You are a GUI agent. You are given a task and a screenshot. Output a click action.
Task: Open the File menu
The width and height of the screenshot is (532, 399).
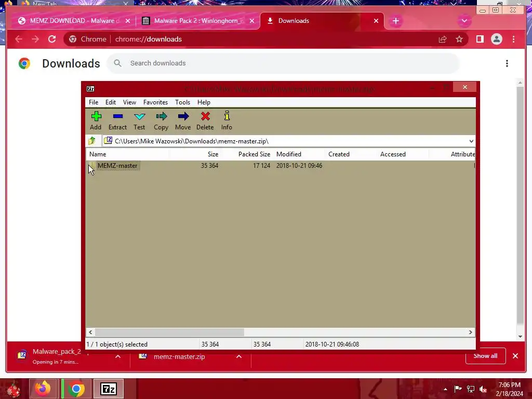coord(94,102)
